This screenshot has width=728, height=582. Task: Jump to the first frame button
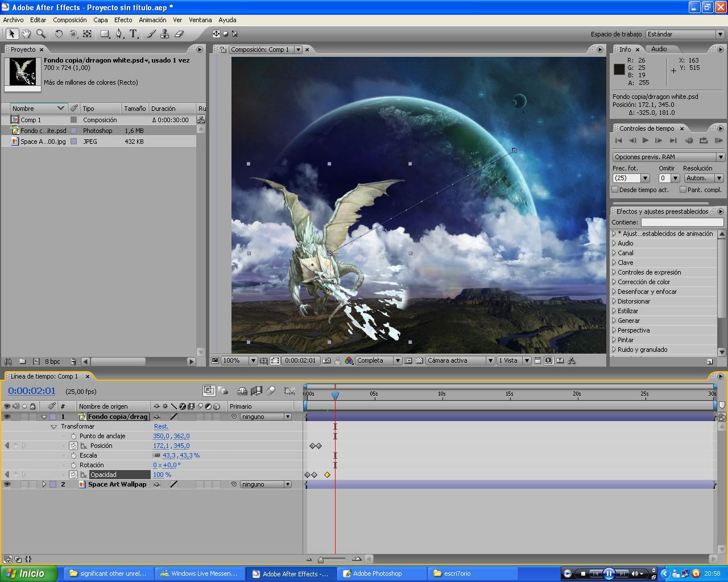coord(618,140)
